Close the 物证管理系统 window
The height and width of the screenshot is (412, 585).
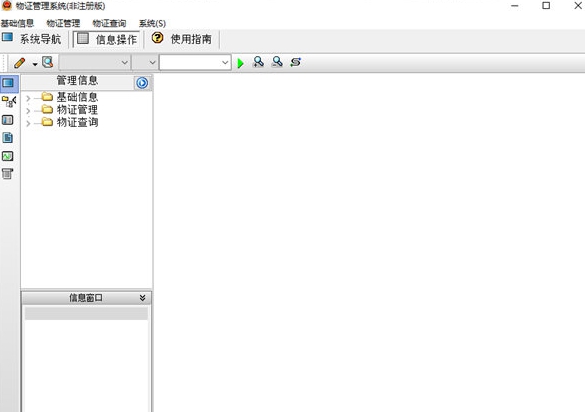pos(578,5)
